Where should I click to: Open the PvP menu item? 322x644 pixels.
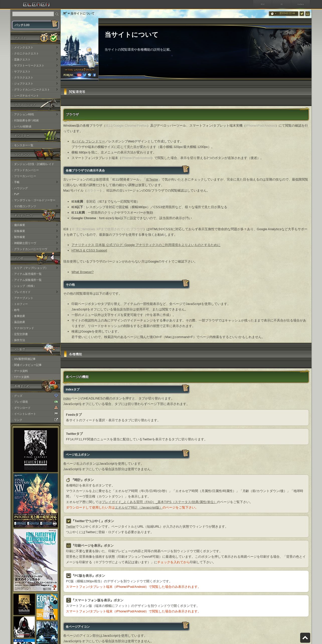tap(35, 194)
